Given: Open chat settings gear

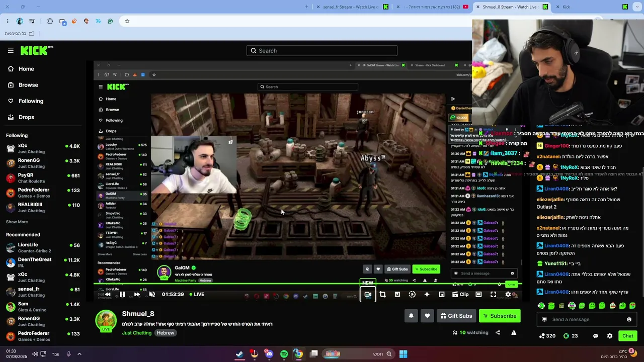Looking at the screenshot, I should 610,336.
